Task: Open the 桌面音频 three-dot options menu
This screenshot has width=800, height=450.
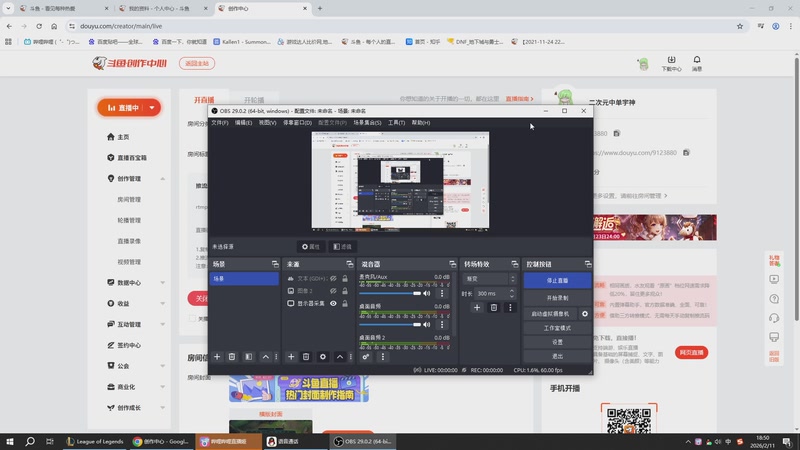Action: click(x=442, y=324)
